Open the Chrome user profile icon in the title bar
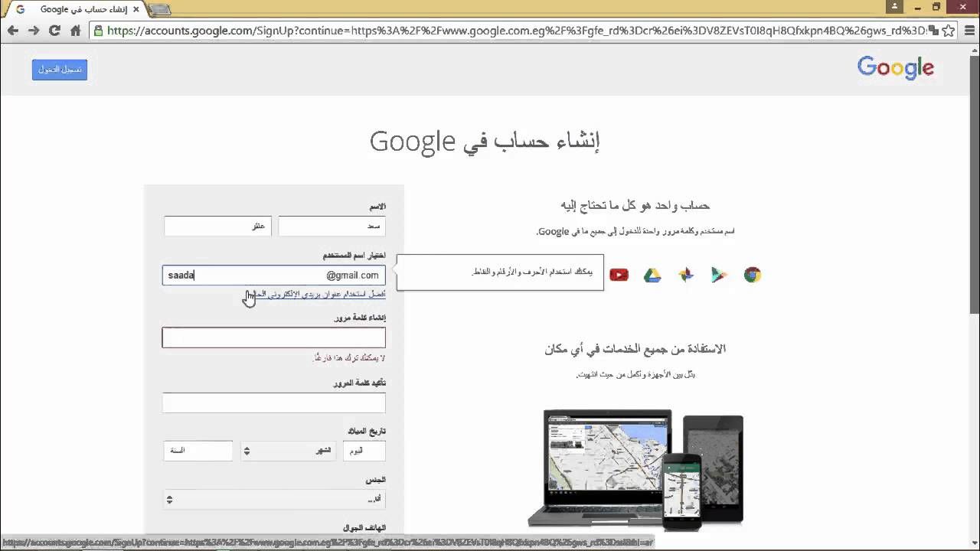Image resolution: width=980 pixels, height=551 pixels. coord(894,7)
